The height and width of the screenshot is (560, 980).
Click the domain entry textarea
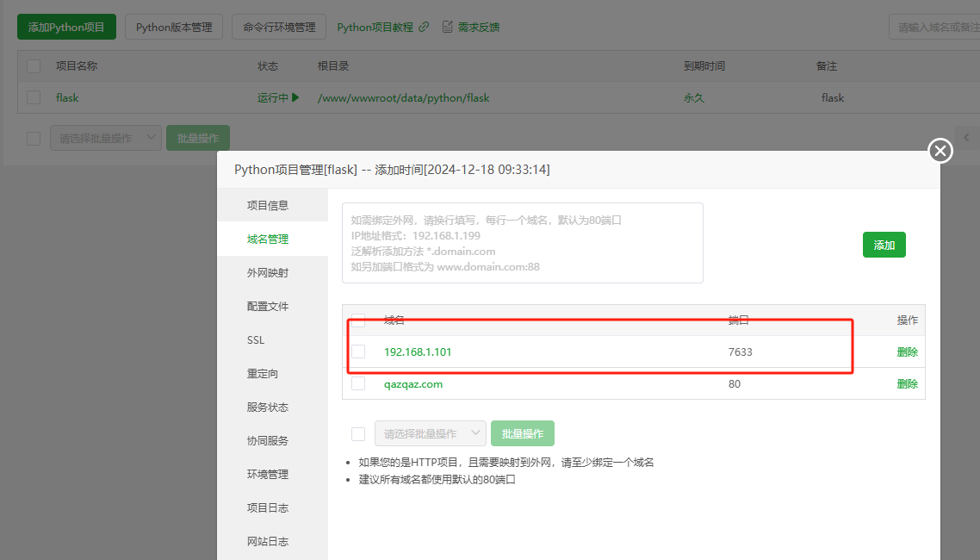coord(523,243)
